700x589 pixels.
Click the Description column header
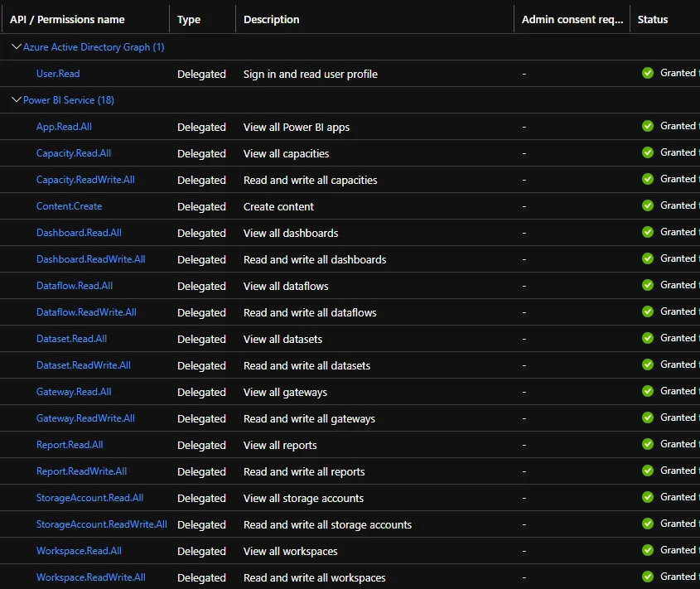272,20
